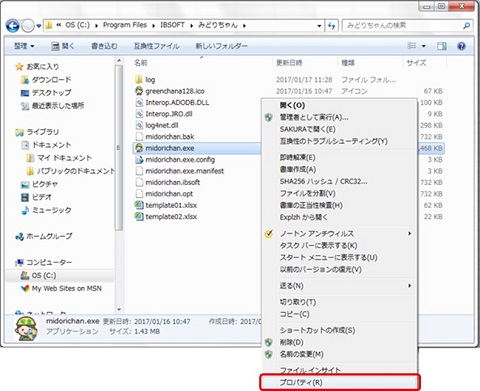The width and height of the screenshot is (480, 391).
Task: Open the view options dropdown arrow
Action: 424,46
